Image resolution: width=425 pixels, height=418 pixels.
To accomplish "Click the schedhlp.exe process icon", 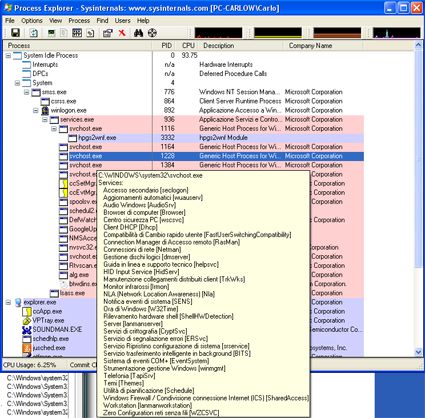I will 27,339.
